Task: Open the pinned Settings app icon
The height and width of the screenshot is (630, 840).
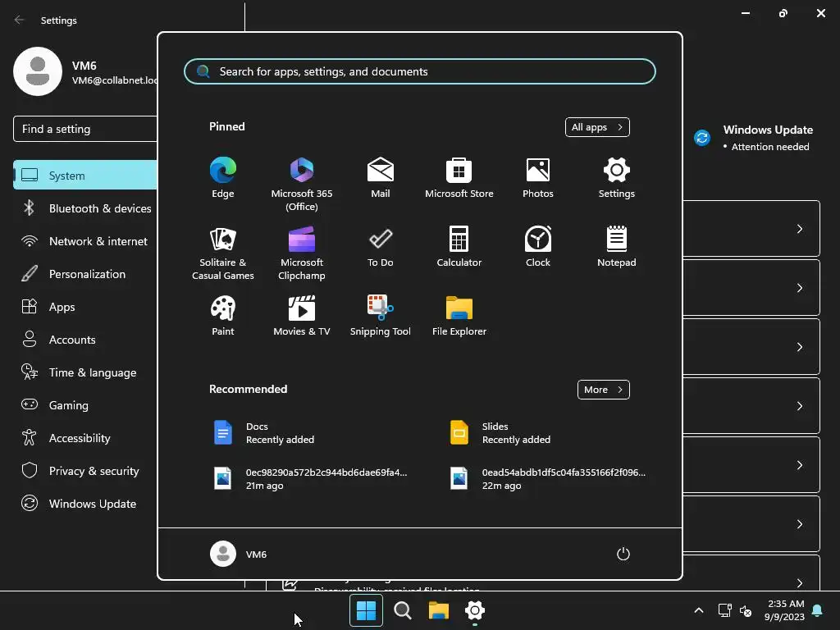Action: pyautogui.click(x=617, y=178)
